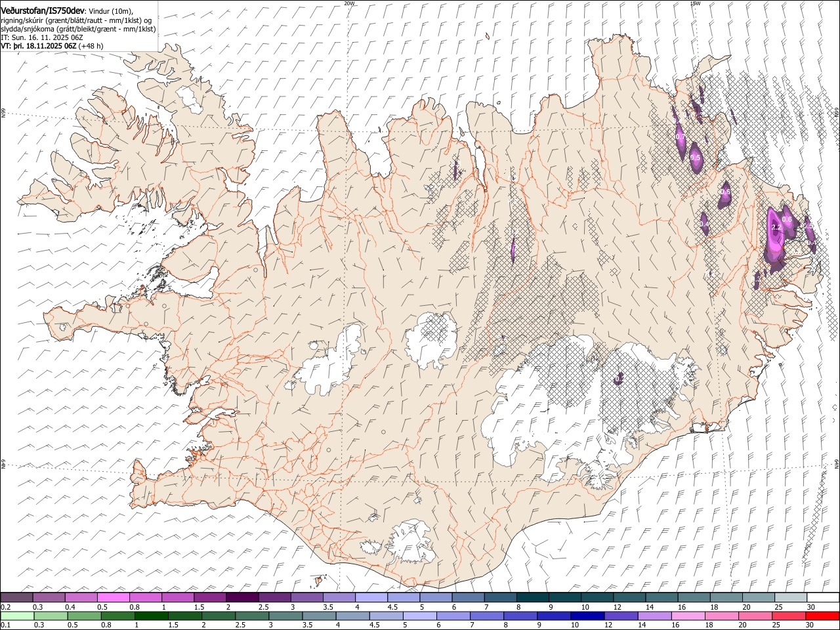Pick the light grey snow swatch between 25 and 30
This screenshot has width=840, height=630.
pyautogui.click(x=791, y=597)
